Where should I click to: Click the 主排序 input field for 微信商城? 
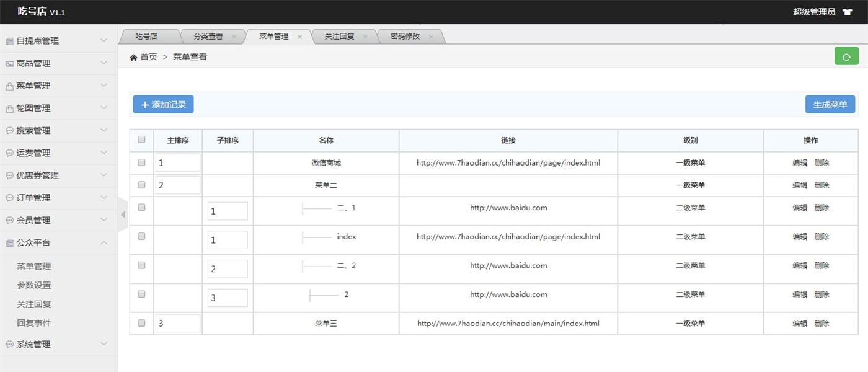178,163
